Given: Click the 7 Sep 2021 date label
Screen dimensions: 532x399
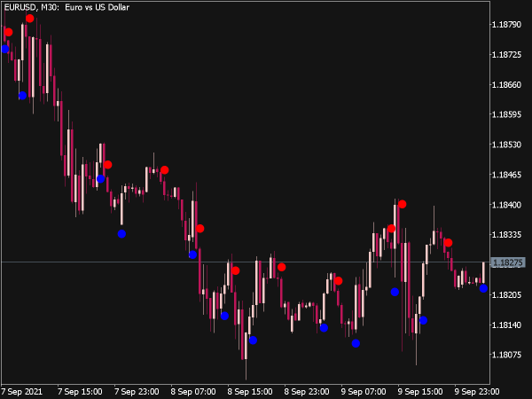Looking at the screenshot, I should pyautogui.click(x=21, y=392).
